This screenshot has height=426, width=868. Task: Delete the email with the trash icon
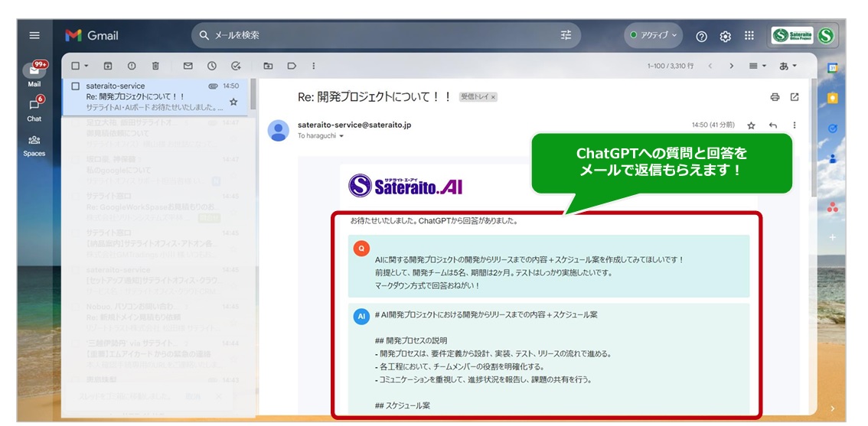pos(155,66)
